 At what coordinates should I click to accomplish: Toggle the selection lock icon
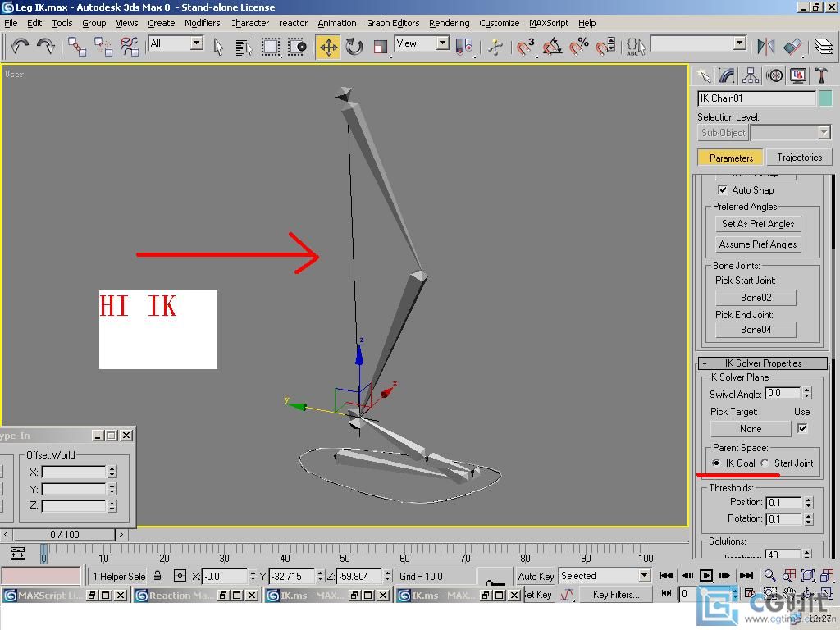click(x=157, y=576)
